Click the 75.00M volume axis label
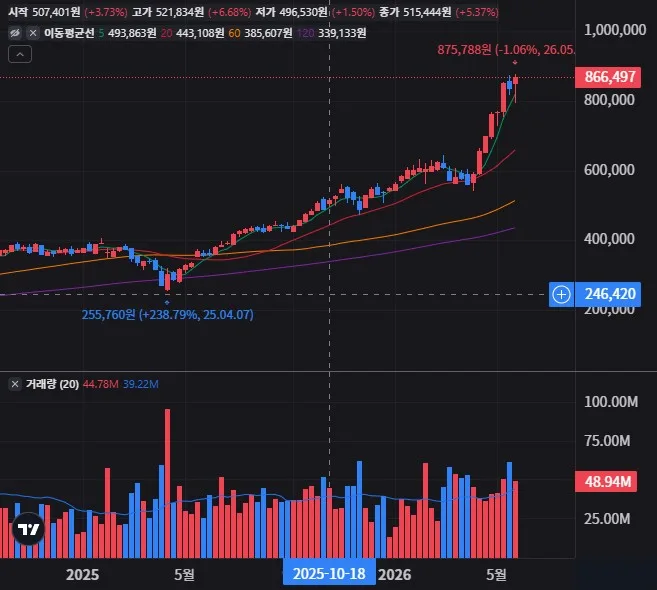657x590 pixels. [607, 441]
